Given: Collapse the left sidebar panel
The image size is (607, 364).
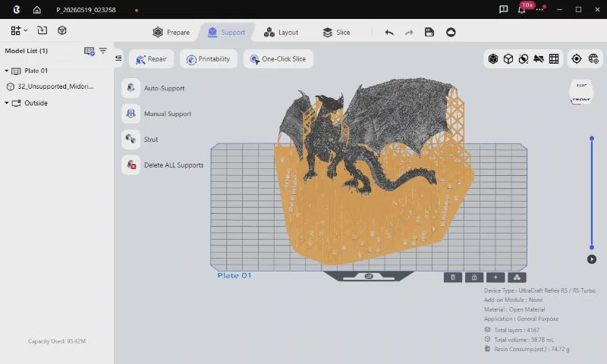Looking at the screenshot, I should 118,58.
